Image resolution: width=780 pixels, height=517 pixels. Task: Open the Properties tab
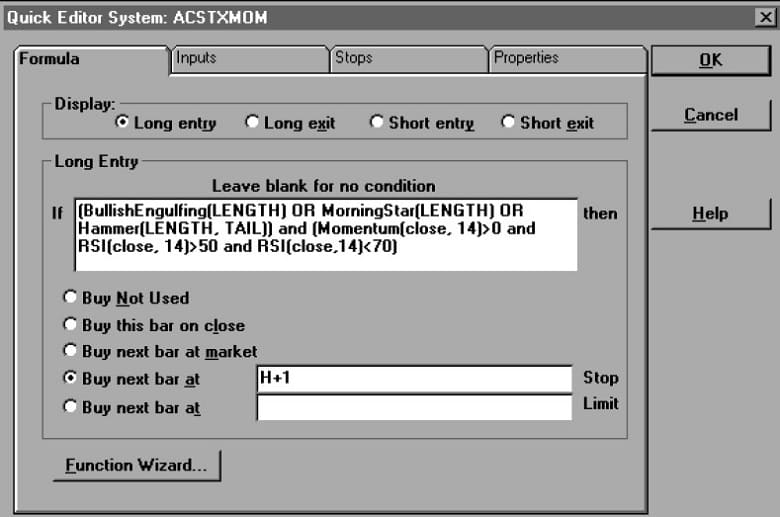click(x=526, y=58)
